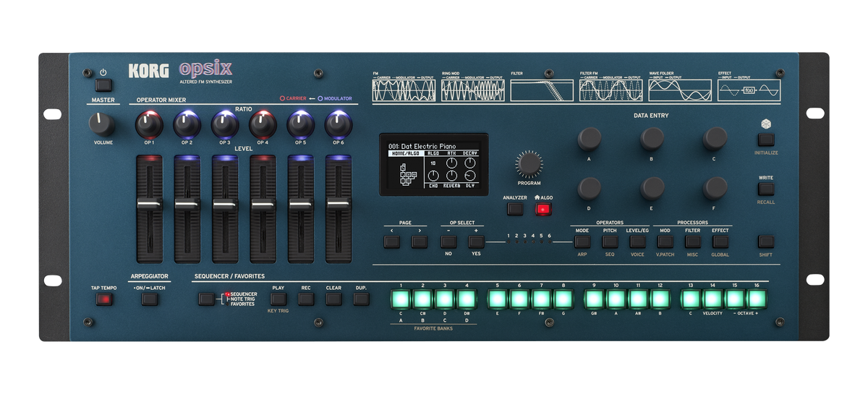Select the LEVEL/EG / VOICE button

click(x=637, y=241)
